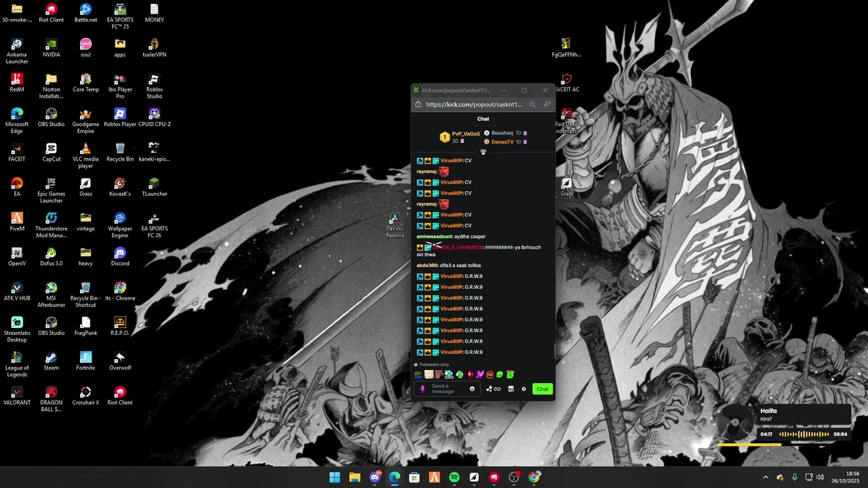Click the green Chat send button
Viewport: 868px width, 488px height.
542,389
